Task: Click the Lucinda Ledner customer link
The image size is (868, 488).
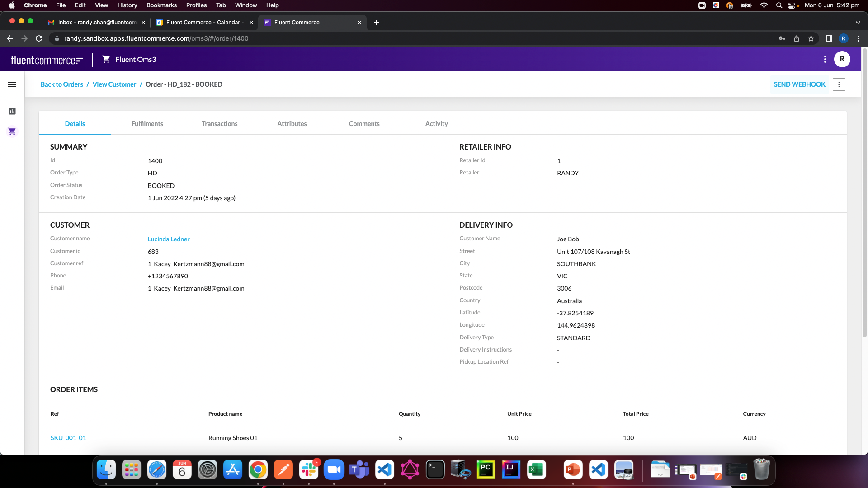Action: tap(169, 238)
